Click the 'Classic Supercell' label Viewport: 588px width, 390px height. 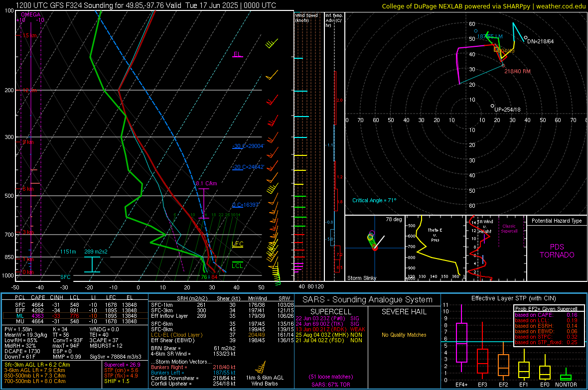tap(509, 229)
